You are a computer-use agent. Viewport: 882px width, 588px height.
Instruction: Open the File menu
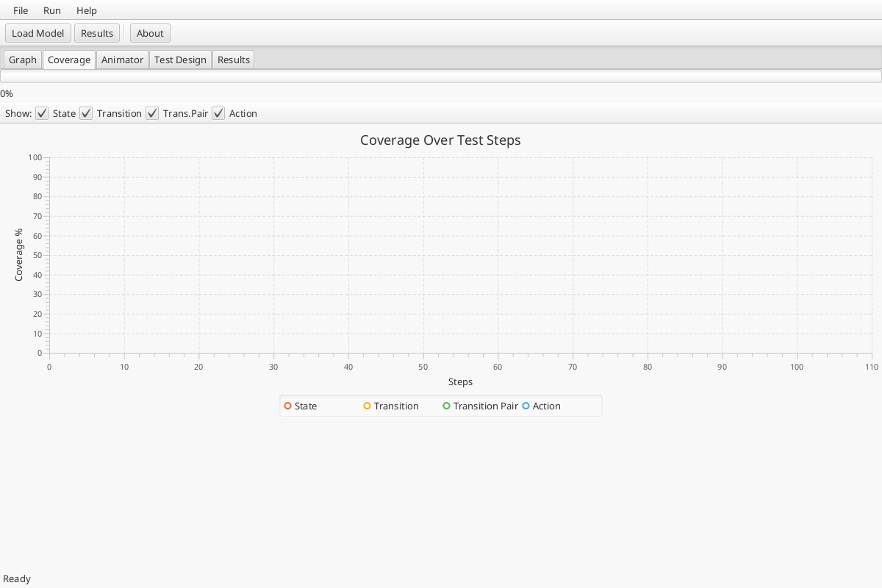(x=21, y=10)
